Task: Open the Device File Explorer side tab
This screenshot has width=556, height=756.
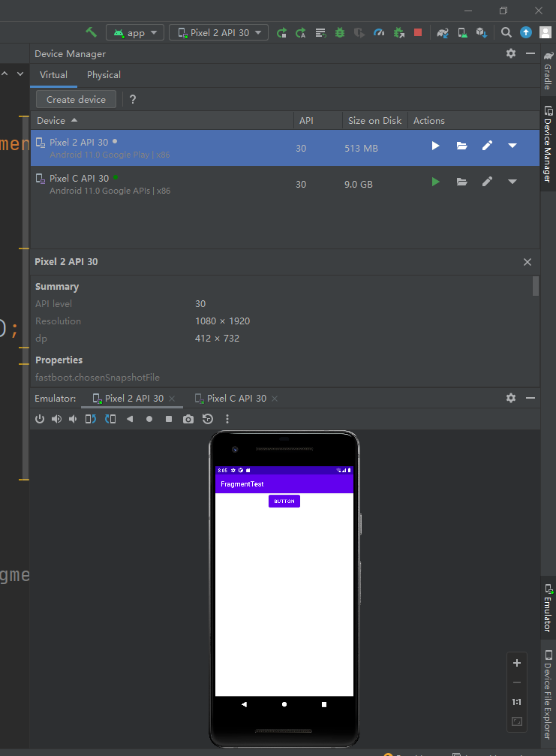Action: tap(548, 694)
